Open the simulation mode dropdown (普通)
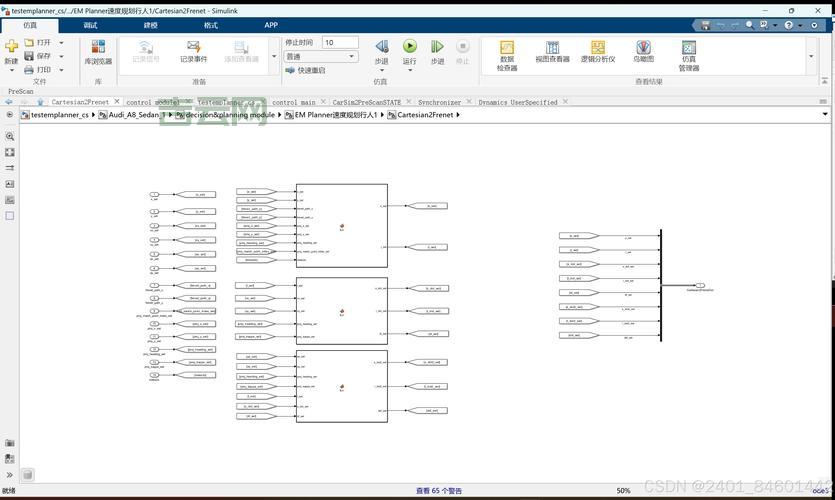Viewport: 835px width, 500px height. point(320,57)
